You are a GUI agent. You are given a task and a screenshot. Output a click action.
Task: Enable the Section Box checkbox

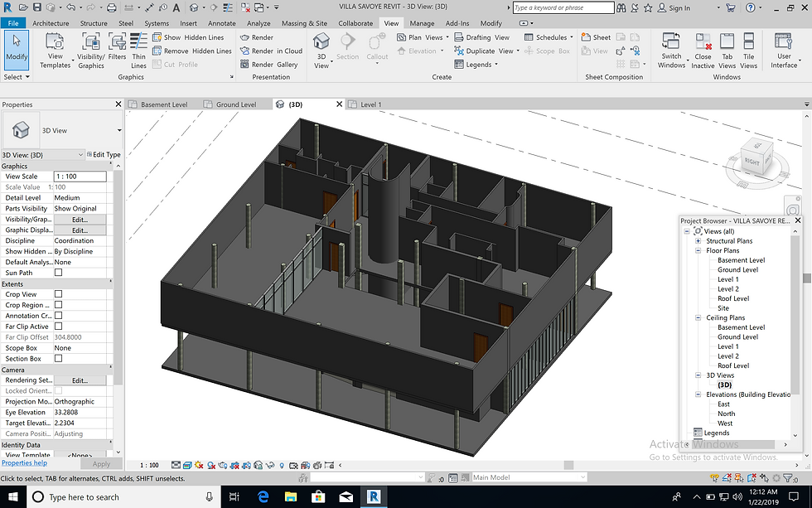58,359
